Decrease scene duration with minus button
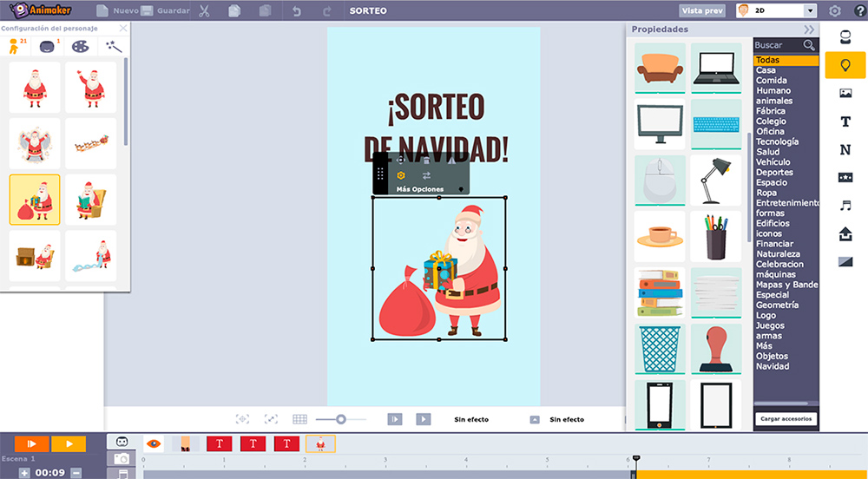This screenshot has height=479, width=868. pyautogui.click(x=76, y=473)
